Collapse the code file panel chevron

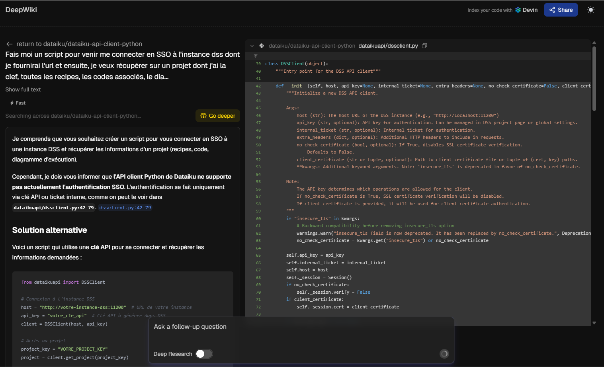[x=252, y=46]
